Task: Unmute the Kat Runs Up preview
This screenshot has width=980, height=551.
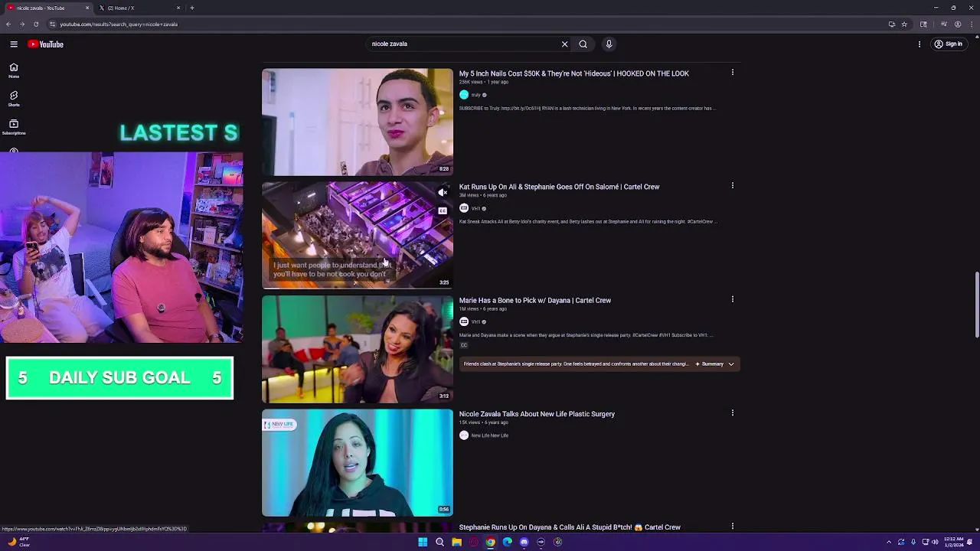Action: 443,193
